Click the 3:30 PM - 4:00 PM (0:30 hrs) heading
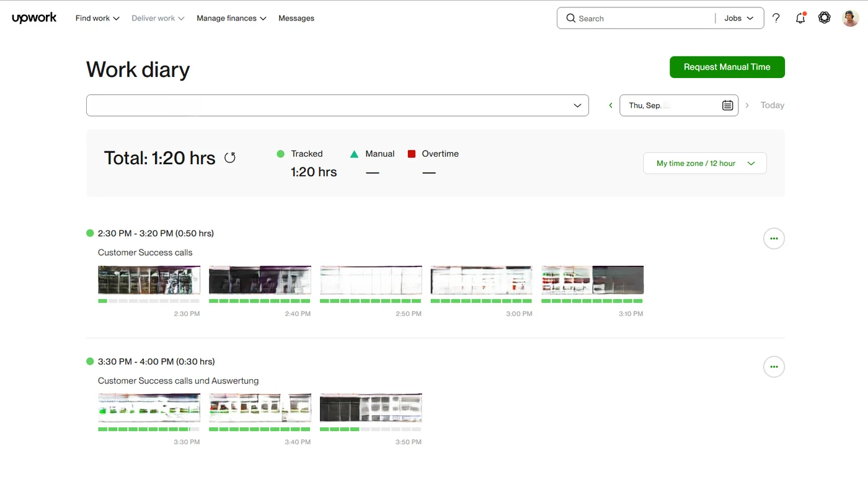This screenshot has width=868, height=495. pos(156,362)
